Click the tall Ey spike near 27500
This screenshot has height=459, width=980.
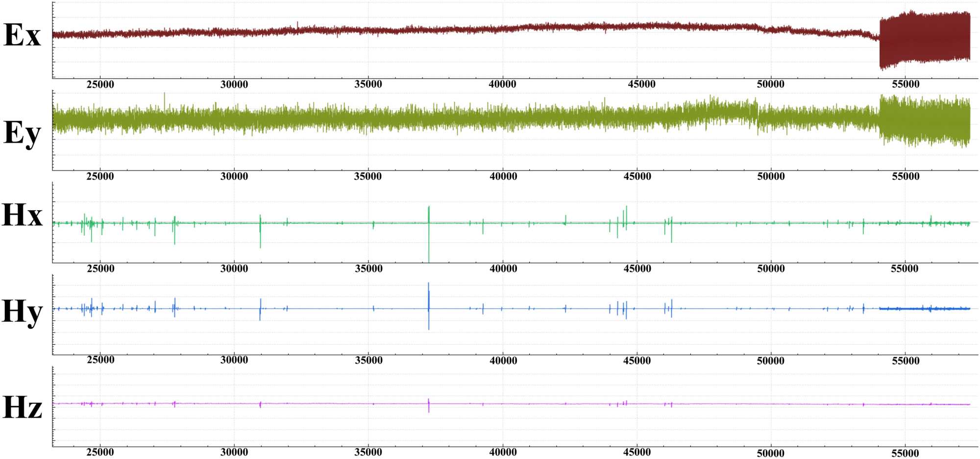[164, 100]
